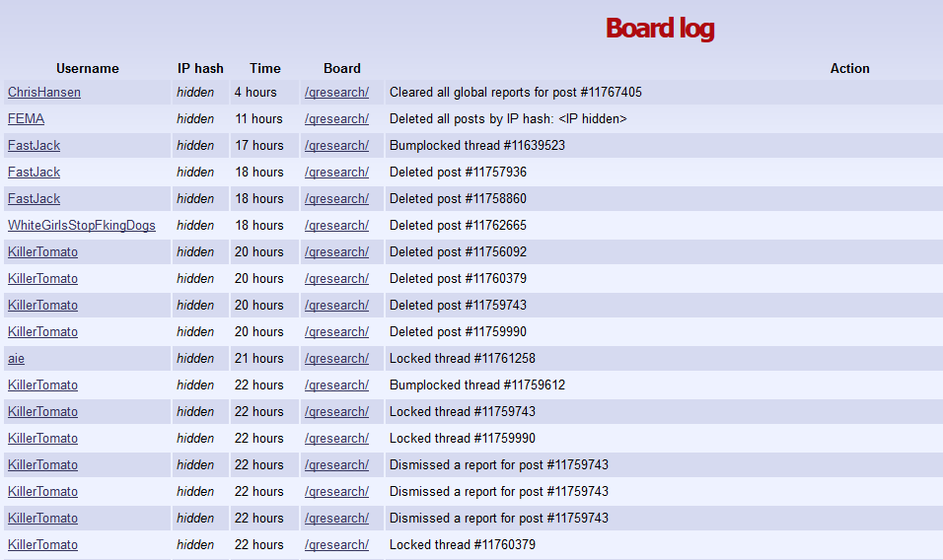943x560 pixels.
Task: Open /qresearch/ link in the 17 hours row
Action: click(x=336, y=145)
